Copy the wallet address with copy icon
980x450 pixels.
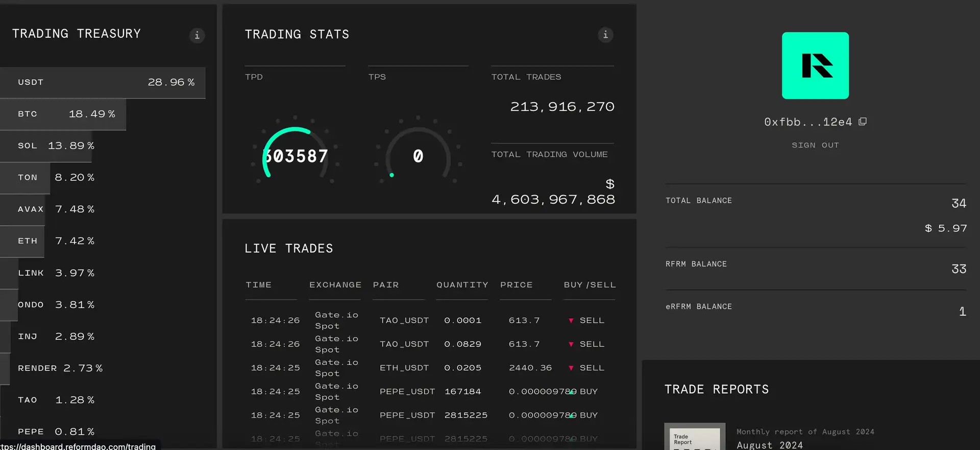863,122
